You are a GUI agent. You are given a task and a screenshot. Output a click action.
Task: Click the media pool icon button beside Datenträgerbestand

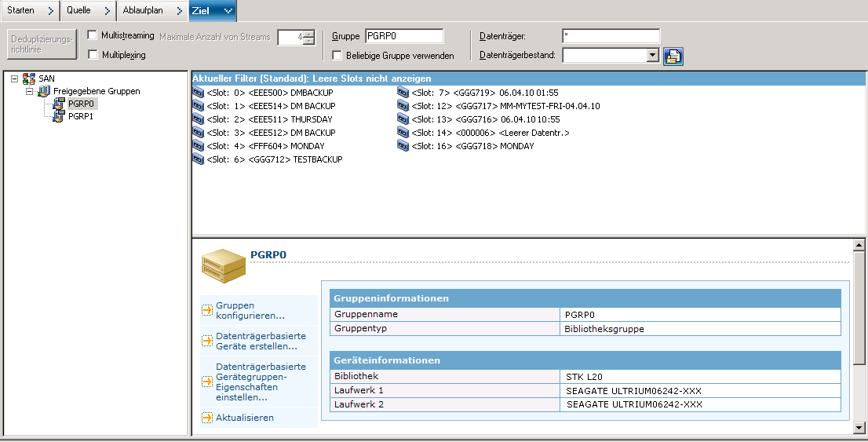673,56
